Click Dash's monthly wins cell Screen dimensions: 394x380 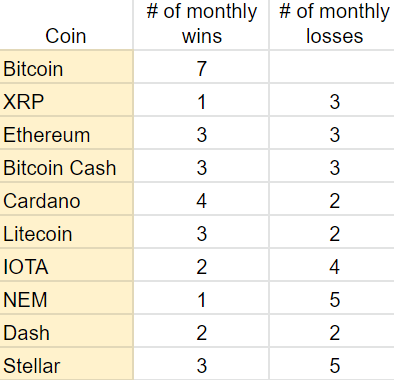[201, 331]
